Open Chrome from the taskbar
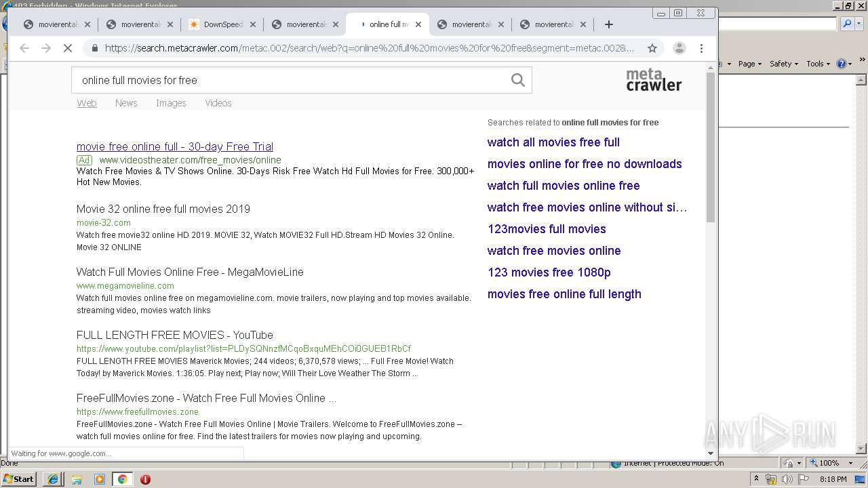The width and height of the screenshot is (868, 488). pyautogui.click(x=123, y=479)
